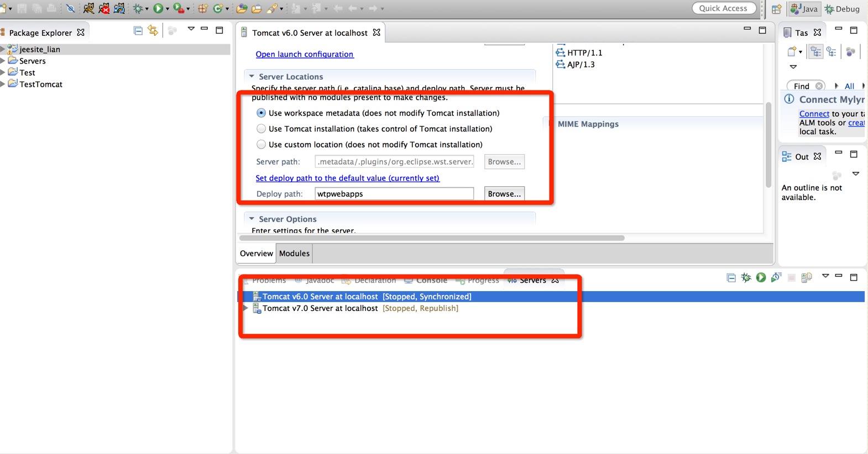Click the Open Perspective icon
The width and height of the screenshot is (868, 454).
(776, 8)
